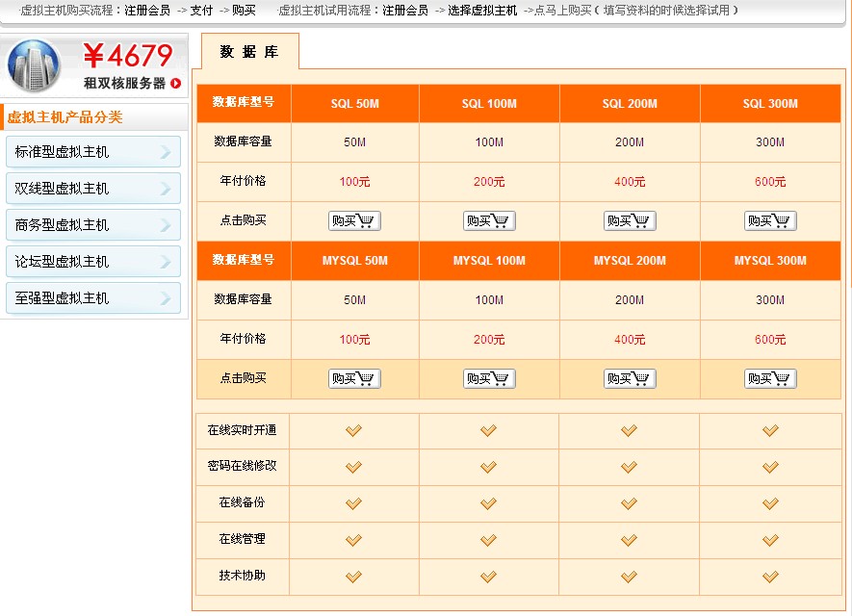This screenshot has width=852, height=616.
Task: Click the SQL 300M column header
Action: (770, 103)
